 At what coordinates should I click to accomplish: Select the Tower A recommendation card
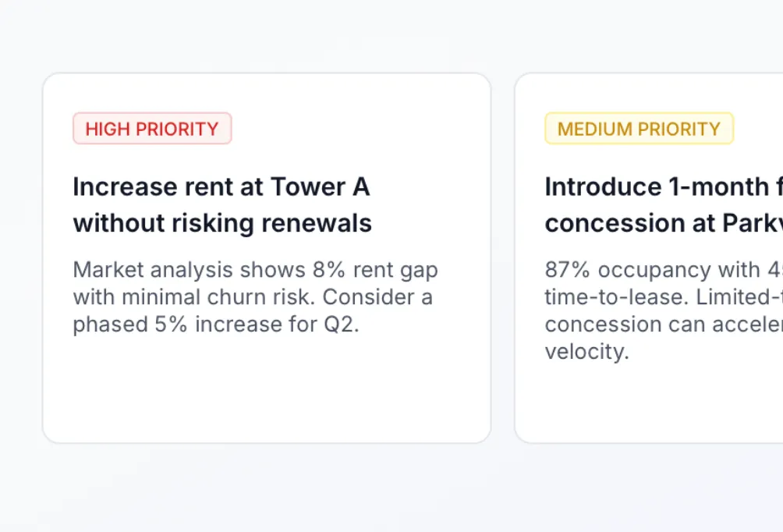267,257
